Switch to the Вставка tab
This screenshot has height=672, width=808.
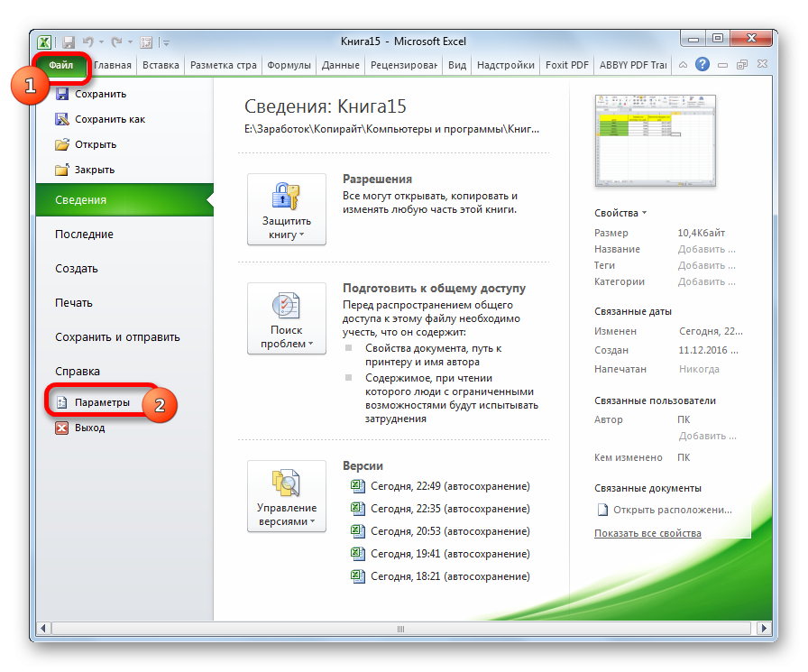point(161,65)
